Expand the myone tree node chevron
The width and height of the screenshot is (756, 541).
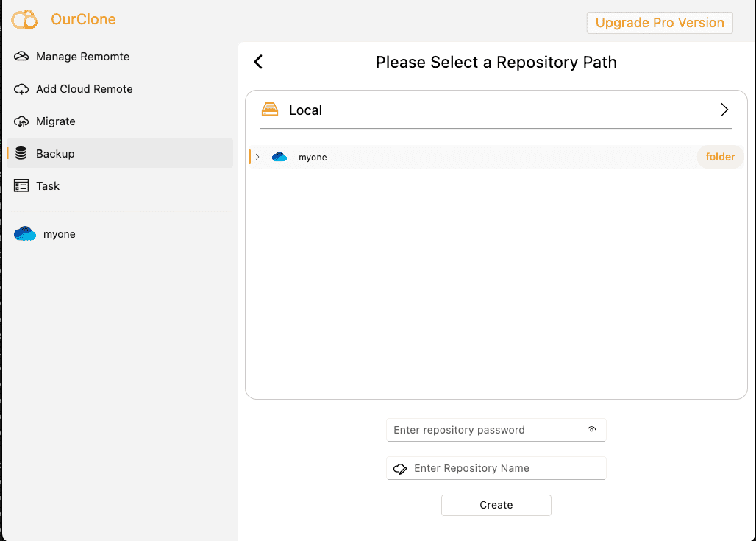(257, 157)
